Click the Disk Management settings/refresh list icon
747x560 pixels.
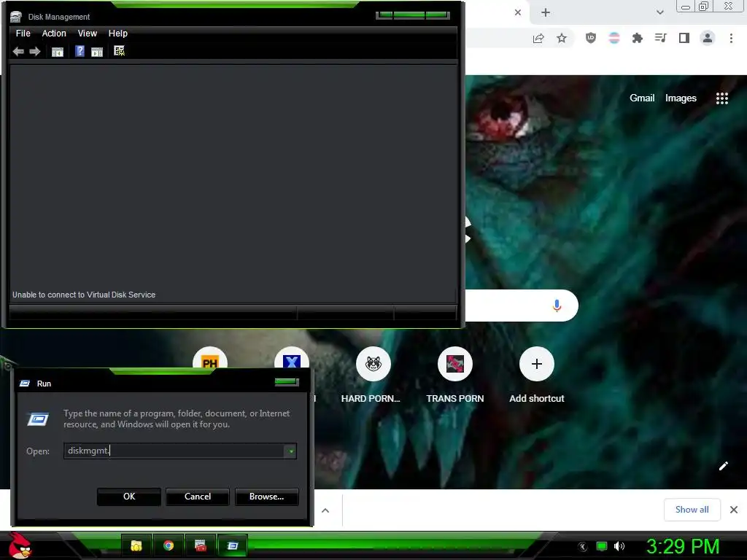pos(119,51)
